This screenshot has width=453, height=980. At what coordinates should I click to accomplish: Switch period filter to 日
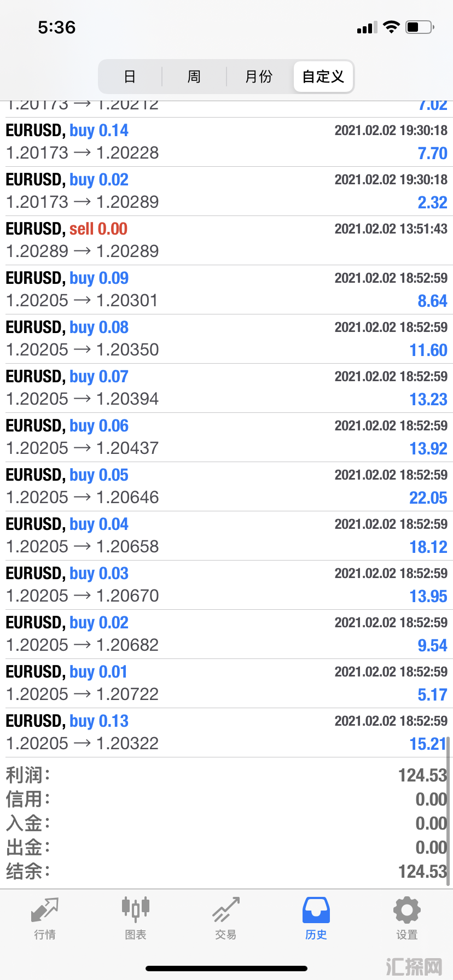pos(130,77)
